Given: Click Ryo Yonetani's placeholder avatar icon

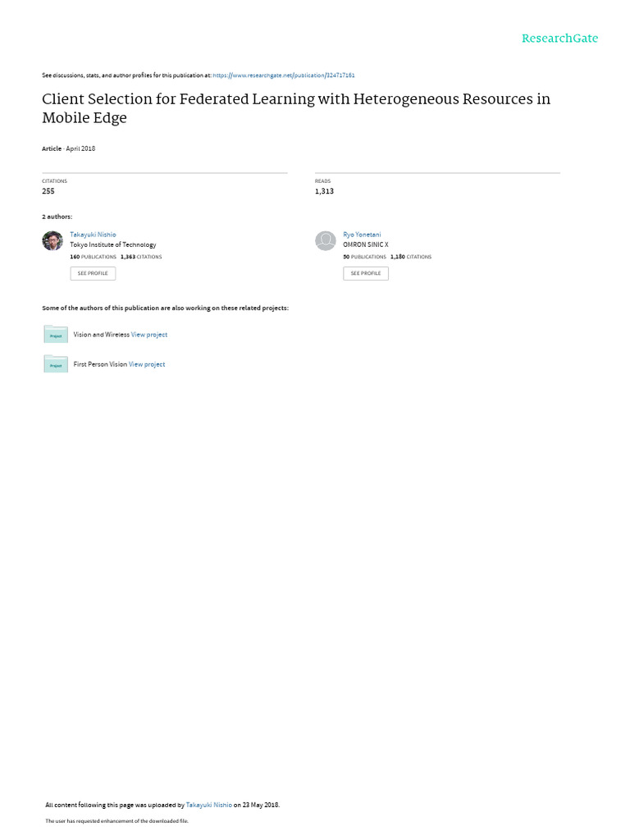Looking at the screenshot, I should click(326, 240).
